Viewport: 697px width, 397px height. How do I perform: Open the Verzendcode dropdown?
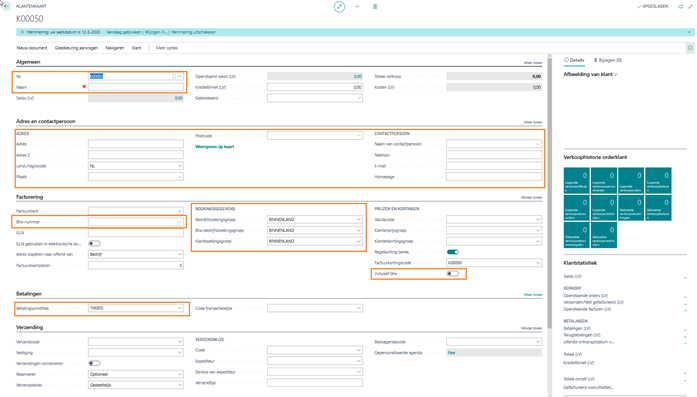coord(180,342)
